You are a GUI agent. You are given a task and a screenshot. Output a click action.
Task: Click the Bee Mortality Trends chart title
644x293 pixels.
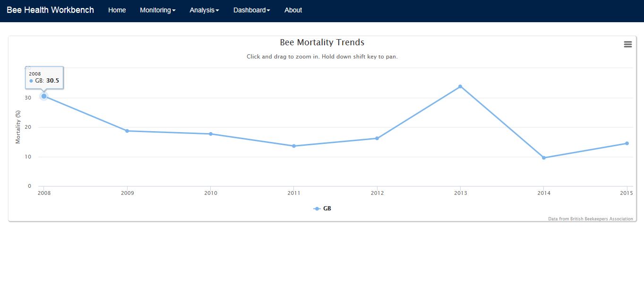[x=322, y=42]
